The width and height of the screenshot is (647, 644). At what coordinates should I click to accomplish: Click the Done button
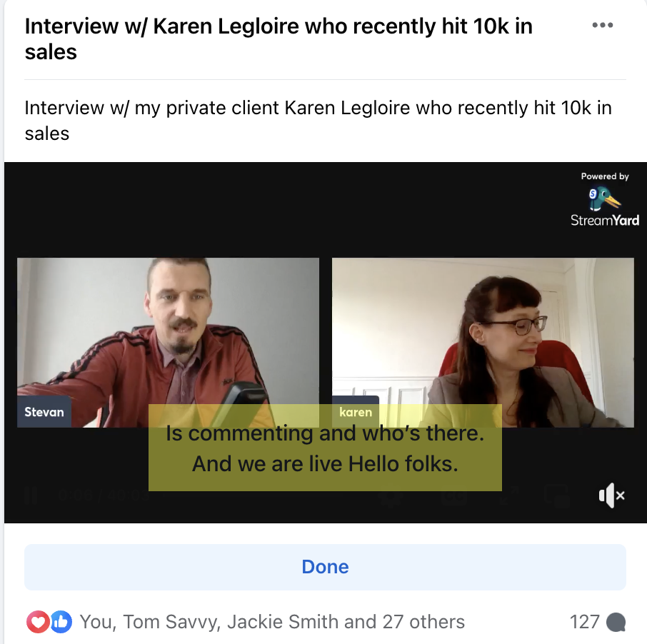pos(325,567)
